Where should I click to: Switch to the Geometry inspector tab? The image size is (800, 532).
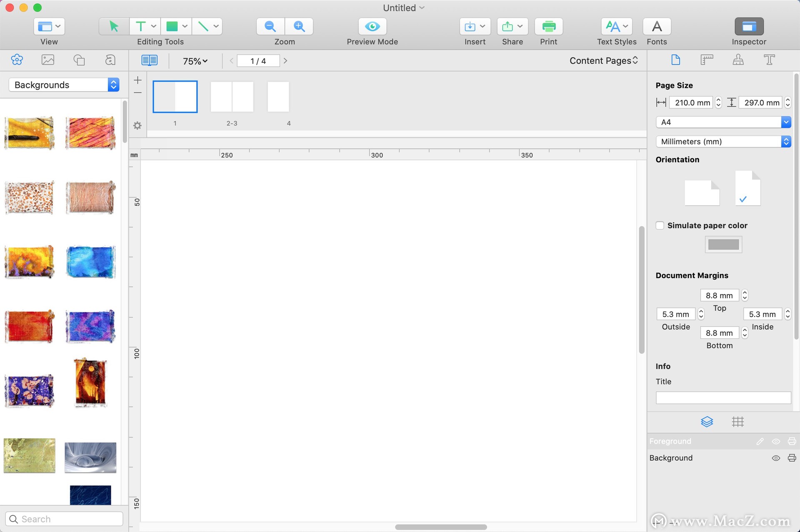(x=707, y=60)
